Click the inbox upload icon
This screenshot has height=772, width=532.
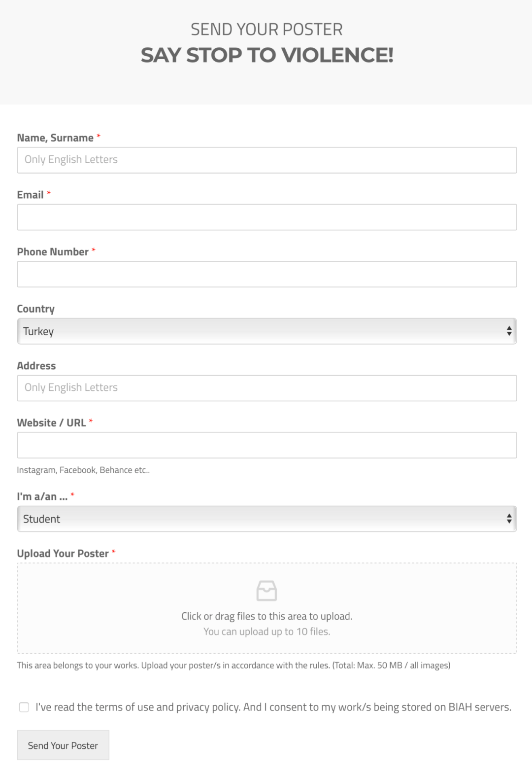click(x=266, y=591)
